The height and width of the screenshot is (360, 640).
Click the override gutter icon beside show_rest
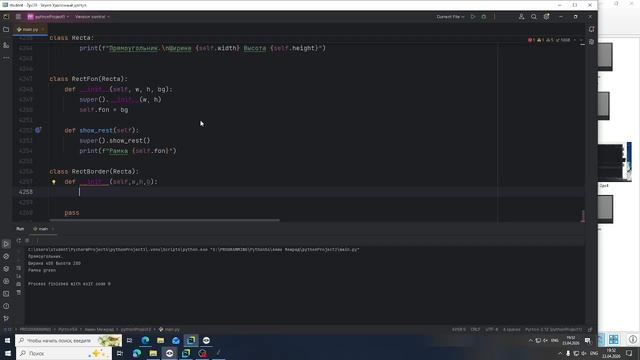38,130
